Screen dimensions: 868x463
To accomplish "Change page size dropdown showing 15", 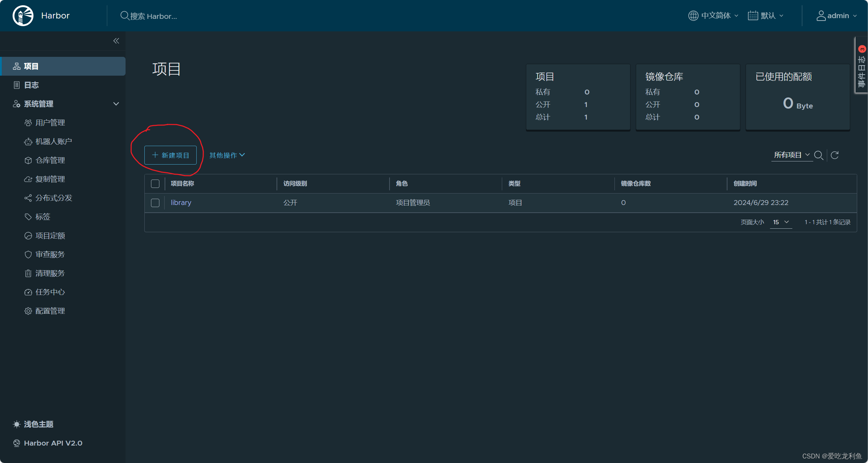I will [x=781, y=222].
